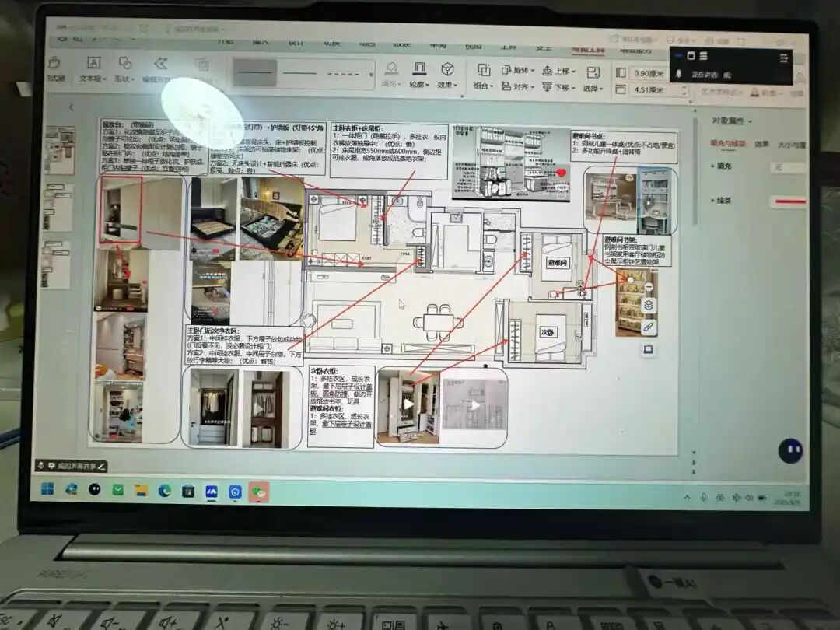Screen dimensions: 840x630
Task: Open the 对齐 align dropdown
Action: [x=518, y=86]
